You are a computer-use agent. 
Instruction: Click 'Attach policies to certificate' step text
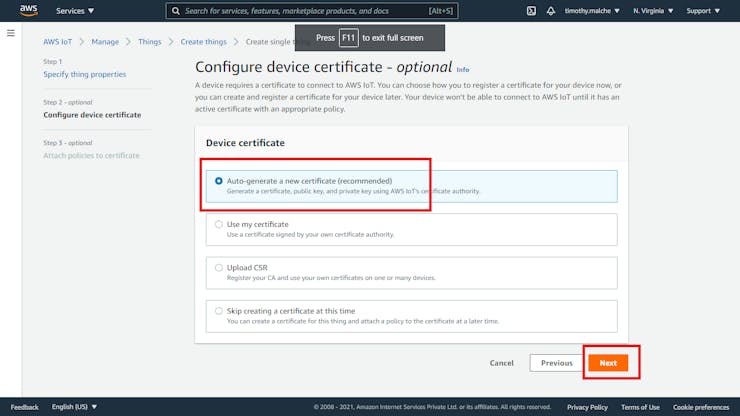point(91,155)
